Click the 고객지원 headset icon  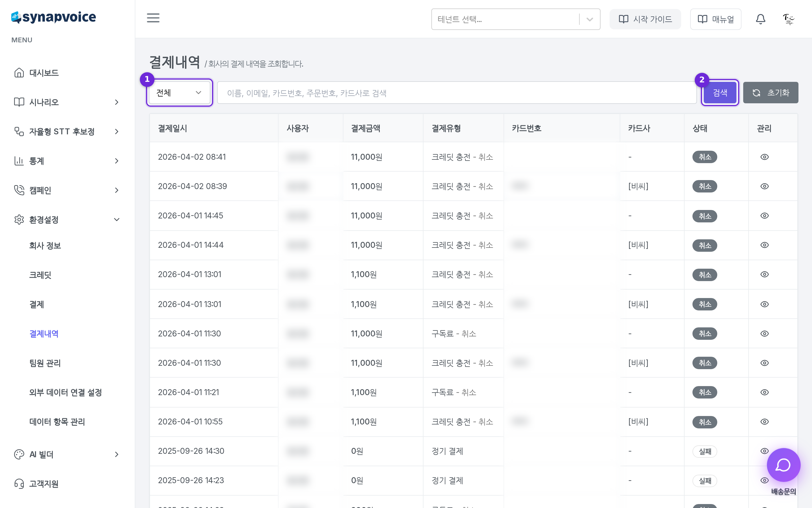(19, 483)
